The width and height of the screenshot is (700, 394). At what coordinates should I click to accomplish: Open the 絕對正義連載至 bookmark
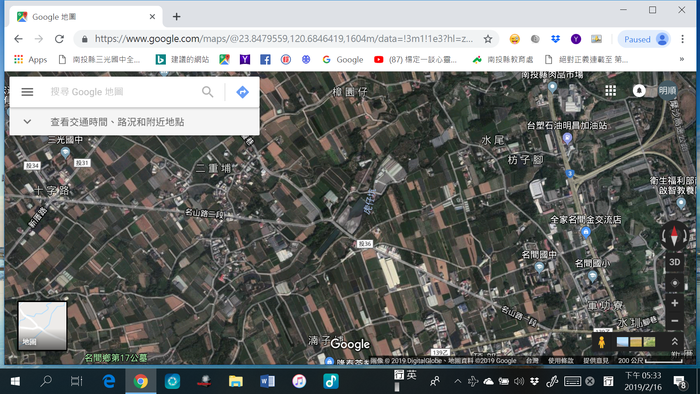[587, 59]
